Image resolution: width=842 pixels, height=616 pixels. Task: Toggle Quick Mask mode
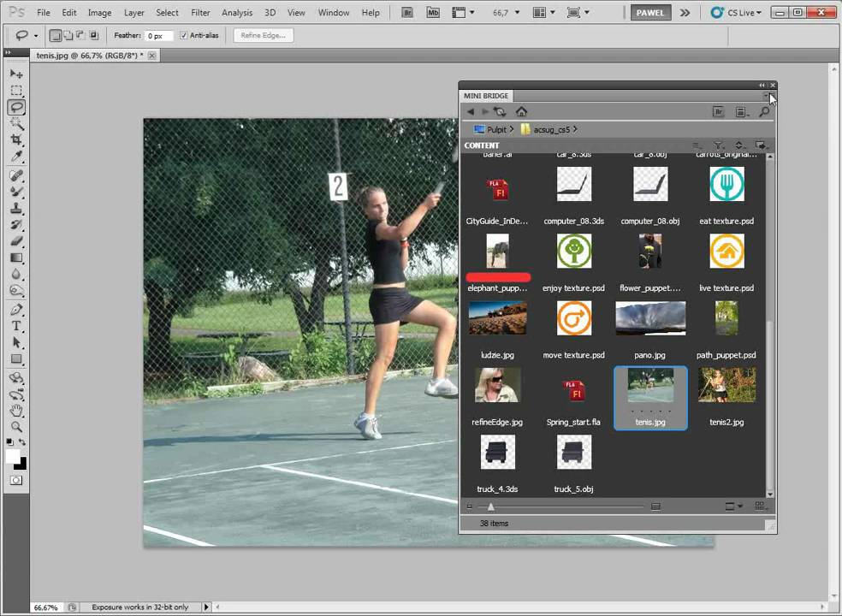pos(16,480)
